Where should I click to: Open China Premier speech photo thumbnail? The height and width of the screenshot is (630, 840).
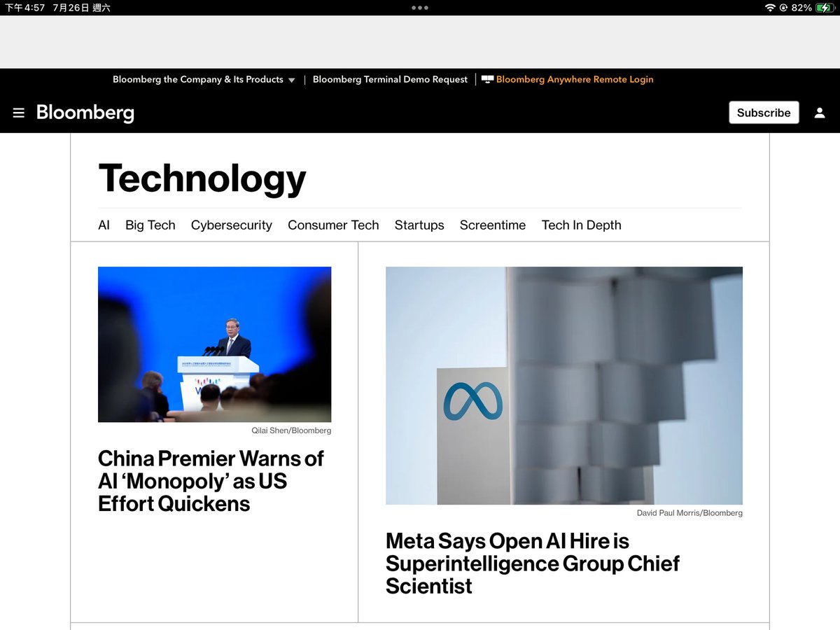pos(214,344)
